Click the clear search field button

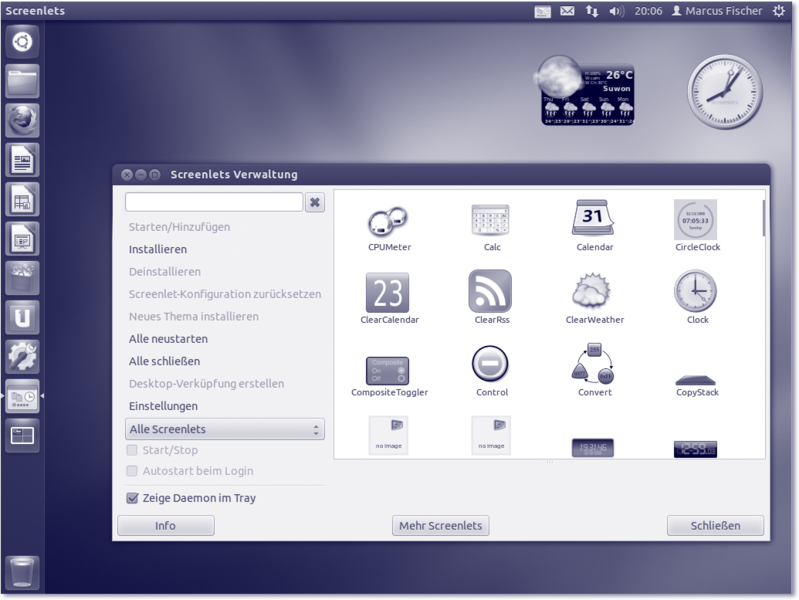[x=315, y=202]
